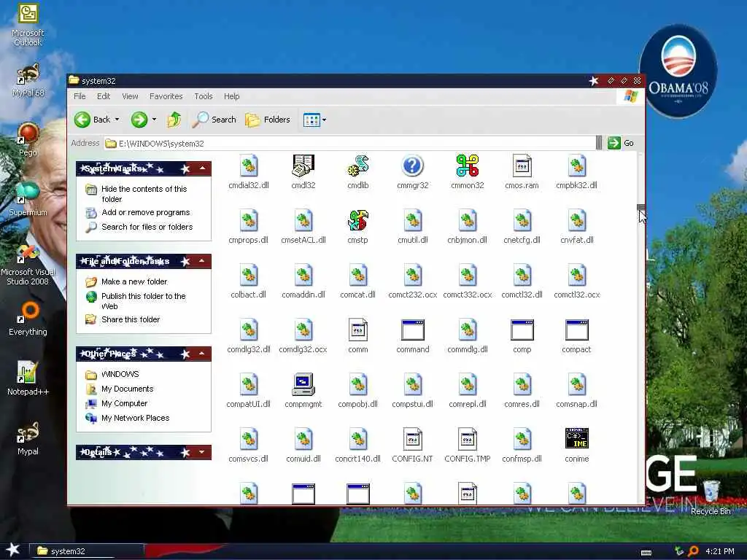The image size is (747, 560).
Task: Collapse the Other Places panel
Action: point(203,354)
